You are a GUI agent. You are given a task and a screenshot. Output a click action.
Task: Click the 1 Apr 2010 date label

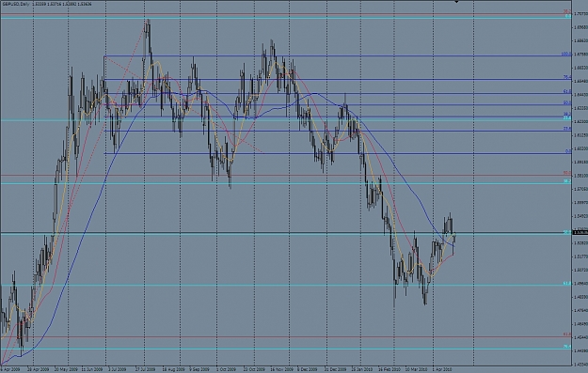point(442,369)
